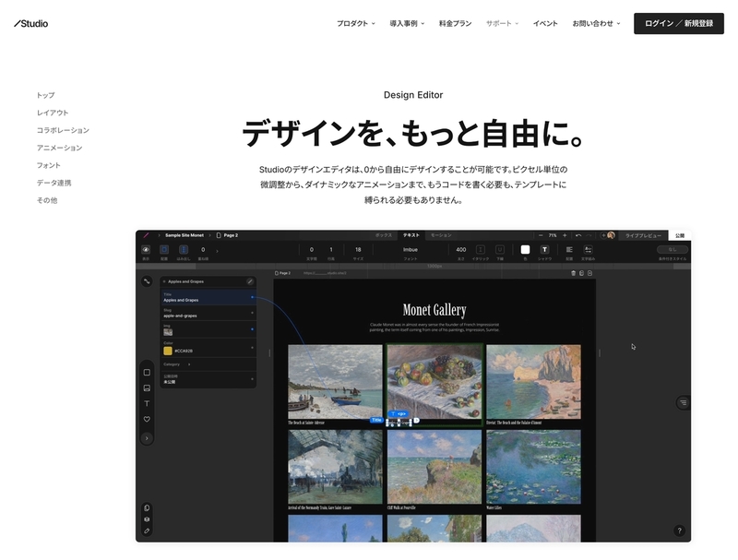Viewport: 738px width, 560px height.
Task: Jump to the トップ section
Action: 45,95
